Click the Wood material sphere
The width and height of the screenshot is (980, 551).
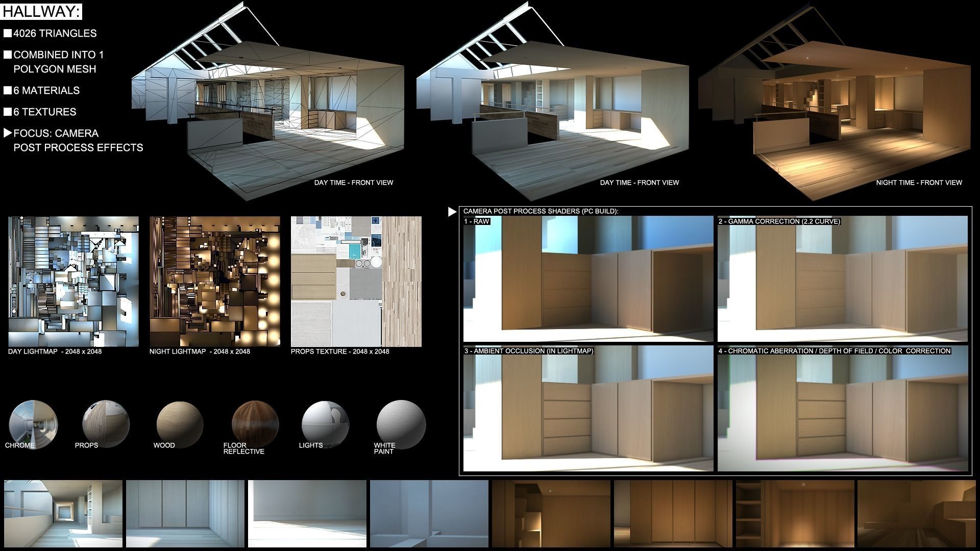[180, 423]
